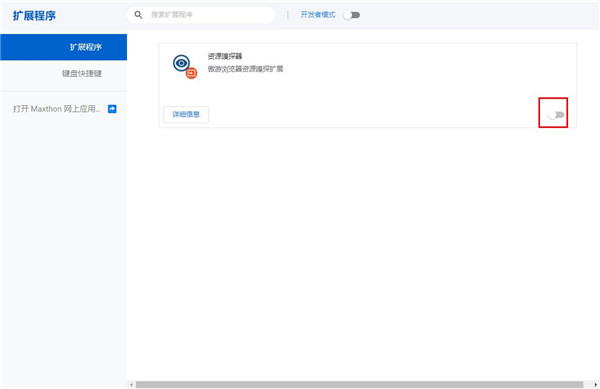Enable the 资源嗅探器 extension toggle
Screen dimensions: 600x389
coord(556,115)
